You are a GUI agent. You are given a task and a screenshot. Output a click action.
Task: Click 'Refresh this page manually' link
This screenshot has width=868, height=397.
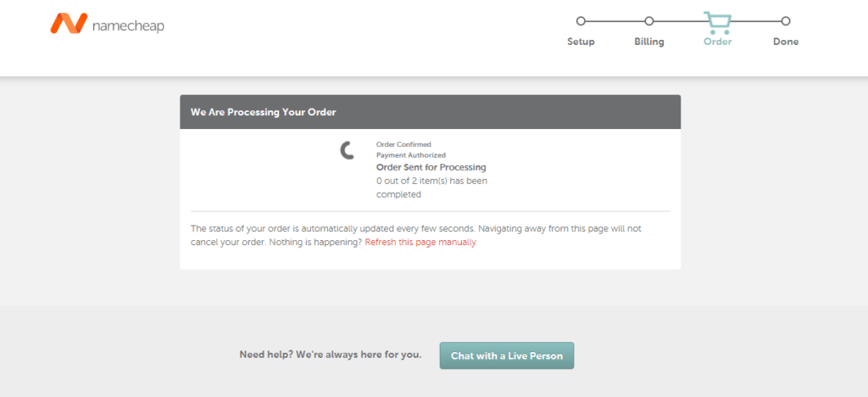click(420, 243)
